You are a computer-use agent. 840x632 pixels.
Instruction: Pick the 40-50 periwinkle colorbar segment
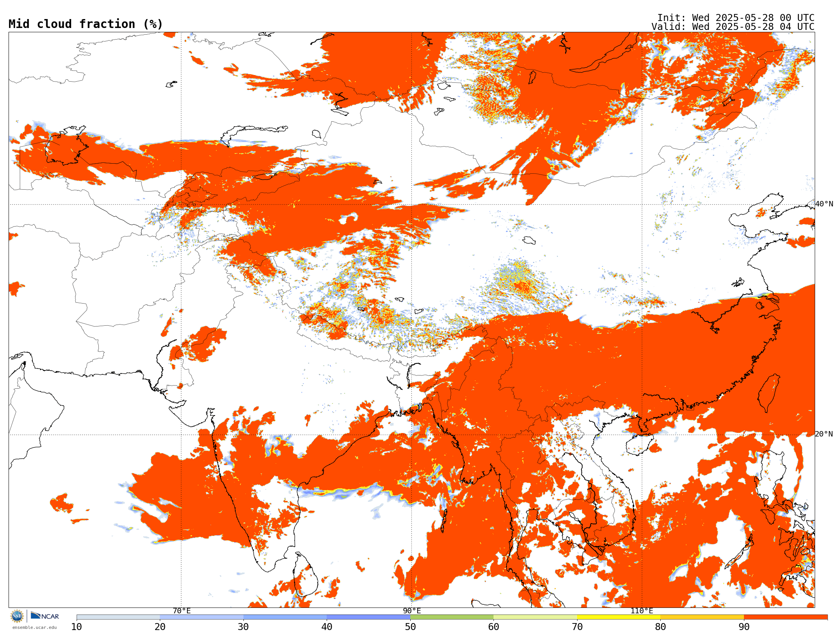(368, 617)
